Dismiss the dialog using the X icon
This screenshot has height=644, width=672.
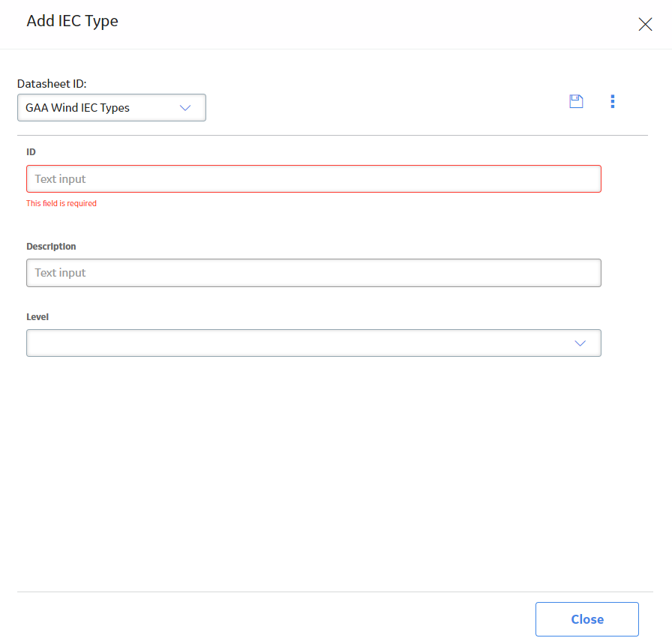pyautogui.click(x=645, y=25)
